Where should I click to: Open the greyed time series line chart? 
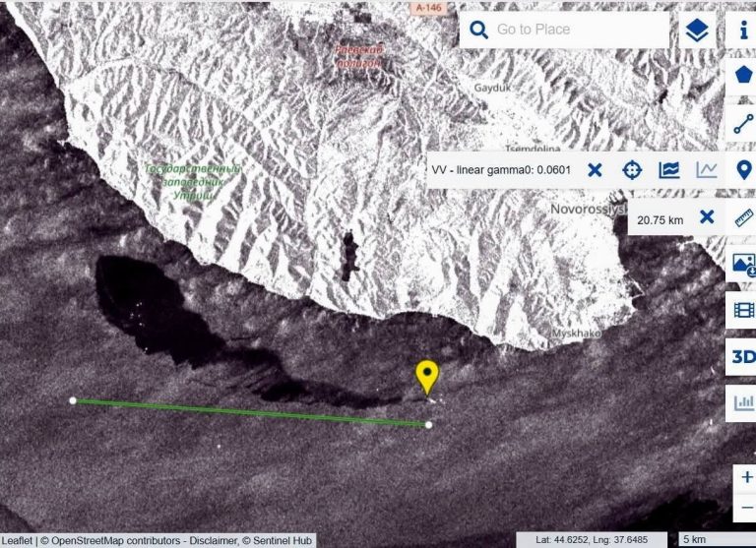[x=707, y=169]
